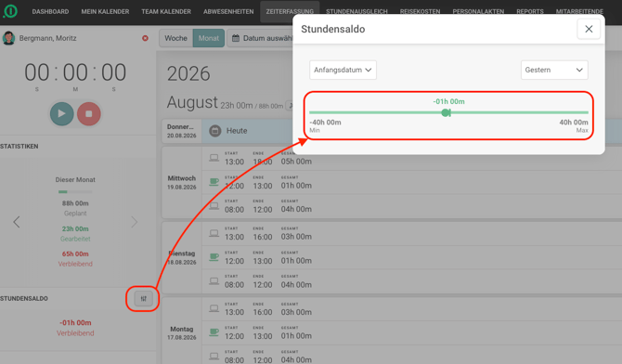
Task: Open Abwesenheiten section
Action: (x=228, y=11)
